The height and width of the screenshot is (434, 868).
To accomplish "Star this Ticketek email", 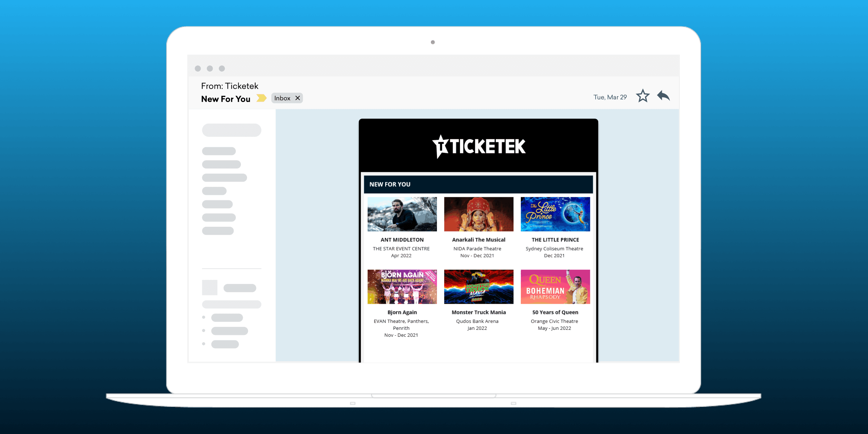I will tap(643, 96).
